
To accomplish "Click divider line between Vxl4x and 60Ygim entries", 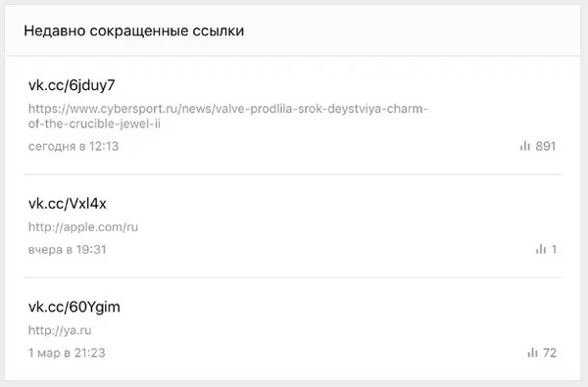I will pos(293,277).
